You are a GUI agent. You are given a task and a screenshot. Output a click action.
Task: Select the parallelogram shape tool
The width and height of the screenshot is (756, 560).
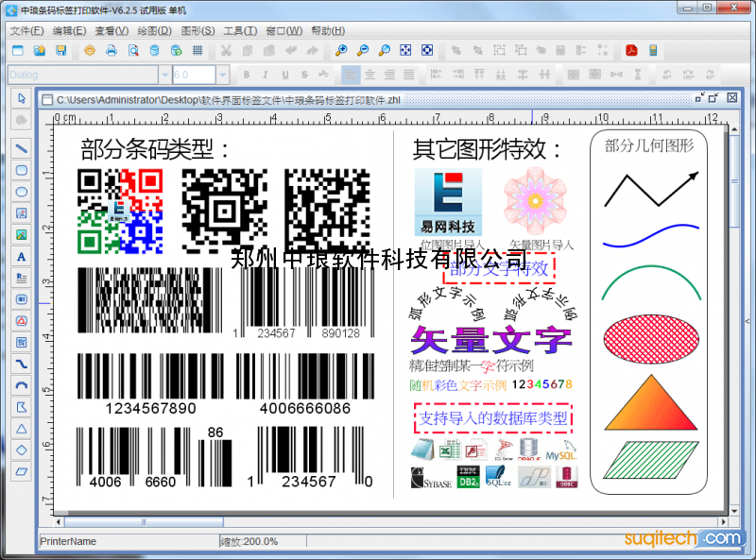(21, 472)
